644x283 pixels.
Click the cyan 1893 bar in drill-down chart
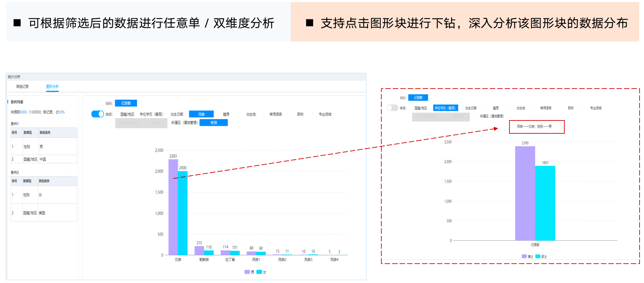(x=545, y=203)
